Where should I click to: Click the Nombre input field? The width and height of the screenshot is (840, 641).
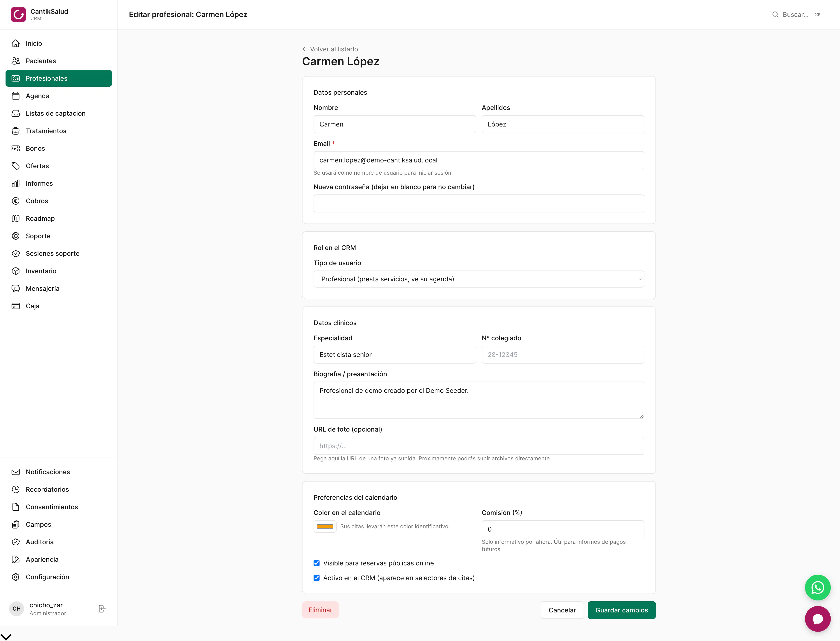394,124
